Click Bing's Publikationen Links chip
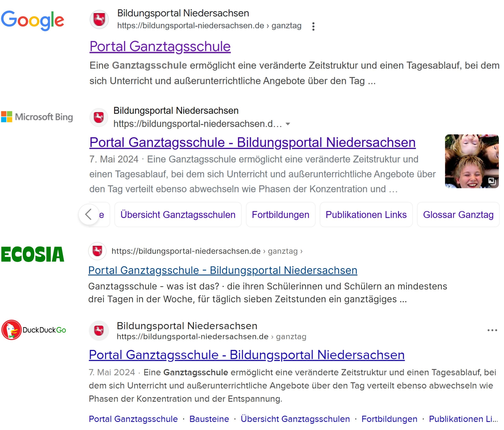 (x=366, y=215)
